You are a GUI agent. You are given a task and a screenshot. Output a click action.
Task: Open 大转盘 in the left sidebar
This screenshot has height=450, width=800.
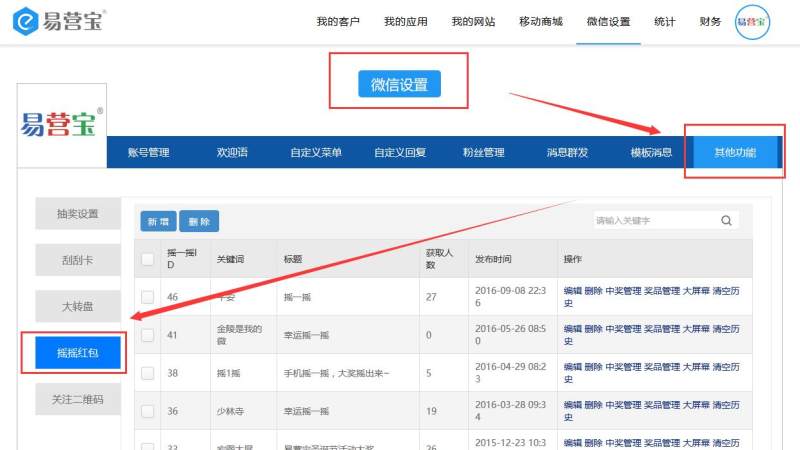click(x=78, y=306)
